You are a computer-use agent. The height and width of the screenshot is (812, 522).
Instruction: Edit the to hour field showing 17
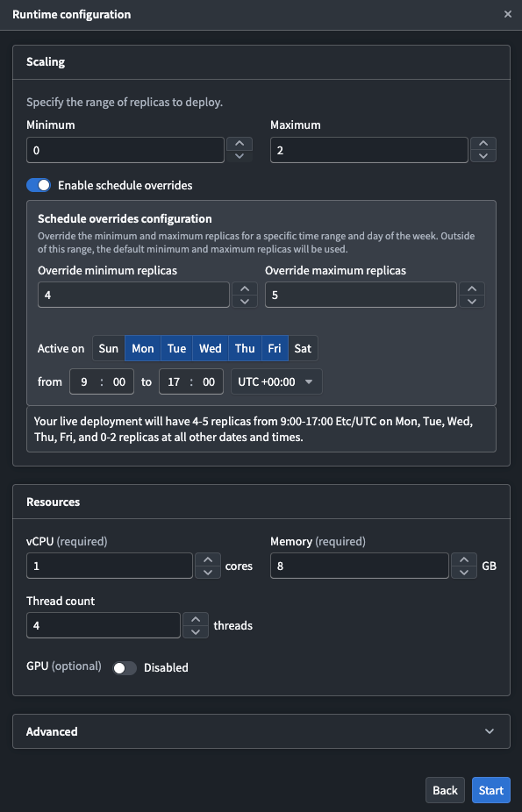(174, 382)
